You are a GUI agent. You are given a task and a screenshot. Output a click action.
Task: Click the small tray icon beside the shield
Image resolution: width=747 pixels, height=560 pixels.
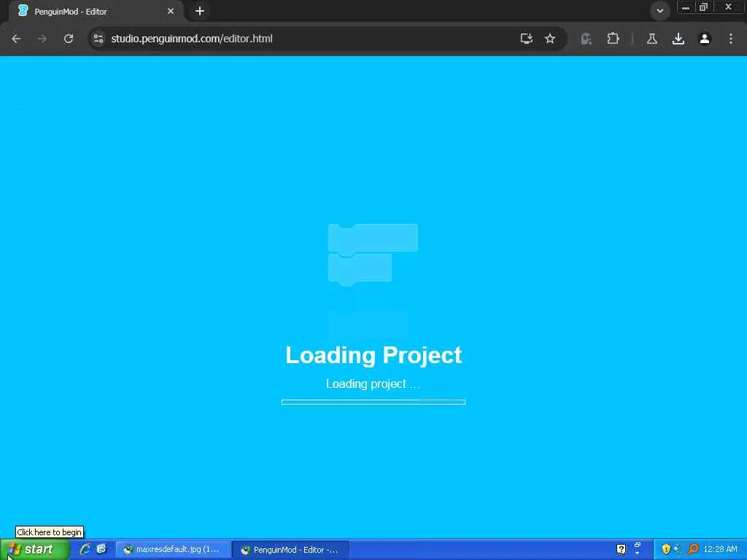pyautogui.click(x=678, y=550)
